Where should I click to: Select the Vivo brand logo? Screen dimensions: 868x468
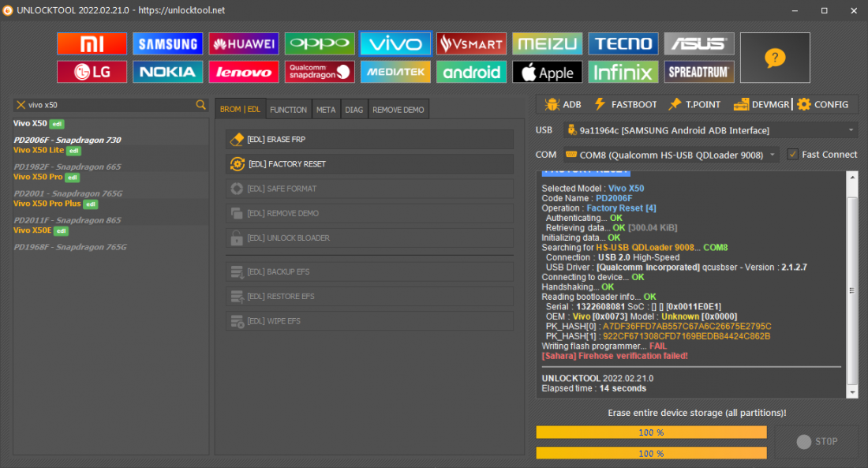pos(395,43)
